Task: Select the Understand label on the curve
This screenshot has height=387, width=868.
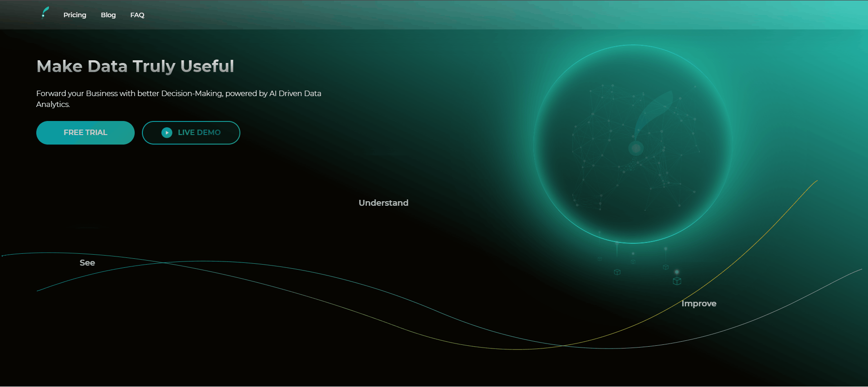Action: [383, 203]
